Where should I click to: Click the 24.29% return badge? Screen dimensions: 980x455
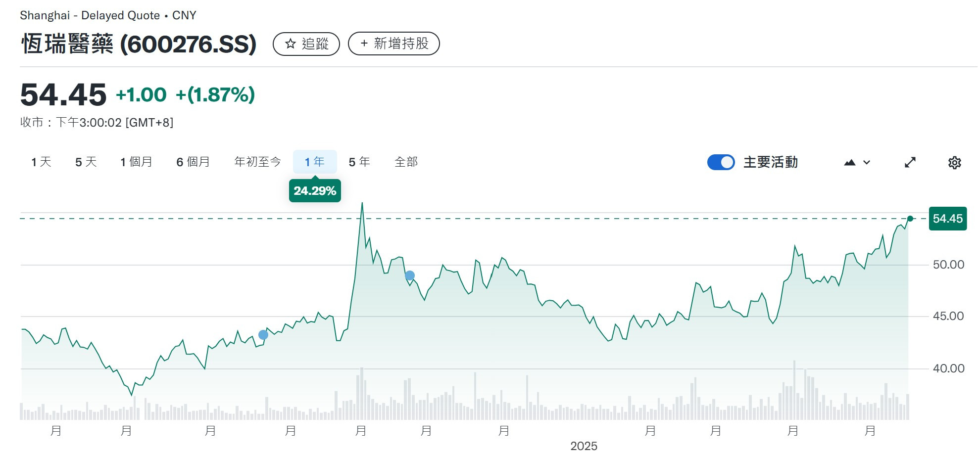click(315, 191)
